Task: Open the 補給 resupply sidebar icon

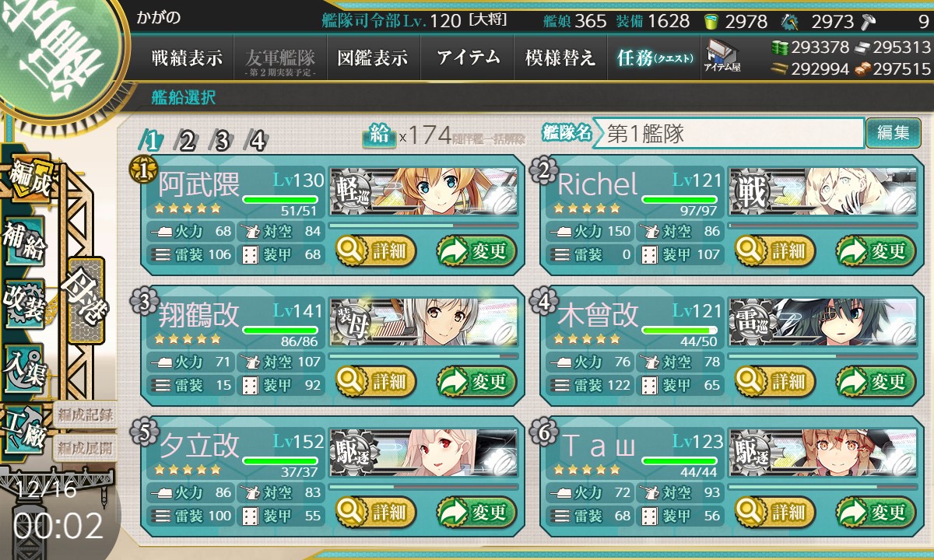Action: coord(25,243)
